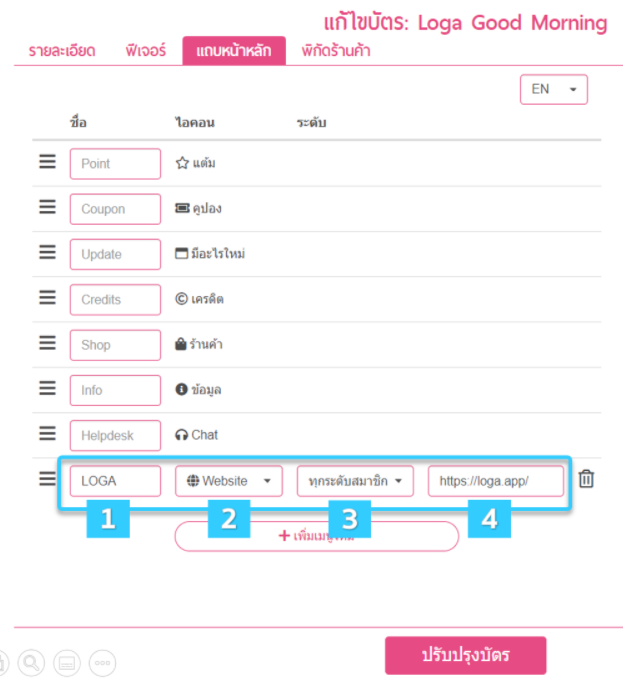The image size is (623, 695).
Task: Click the Shop name field
Action: [x=115, y=345]
